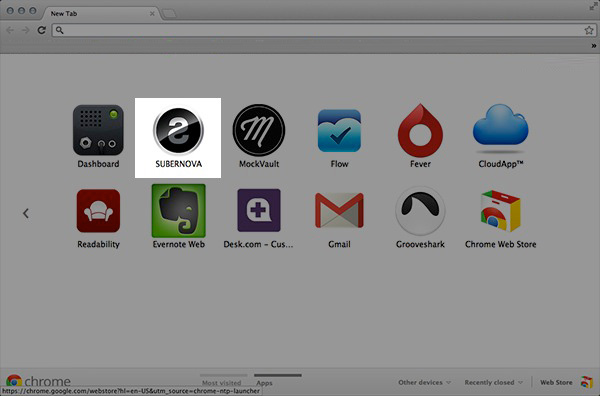Go to the previous apps page arrow
The image size is (600, 396).
click(26, 213)
